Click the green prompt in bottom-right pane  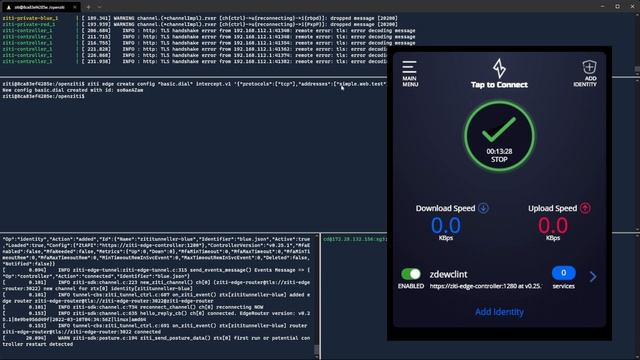tap(354, 239)
